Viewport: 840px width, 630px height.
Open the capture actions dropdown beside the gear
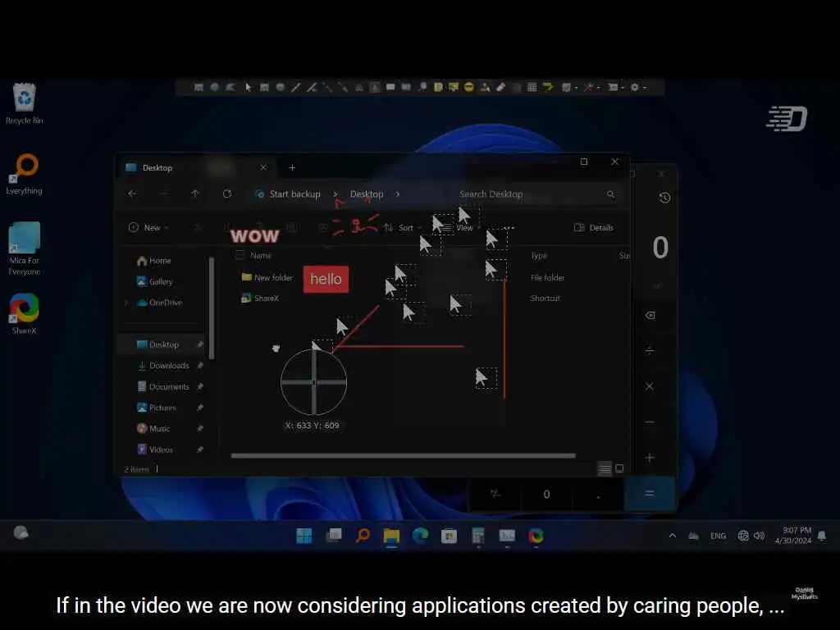coord(616,87)
